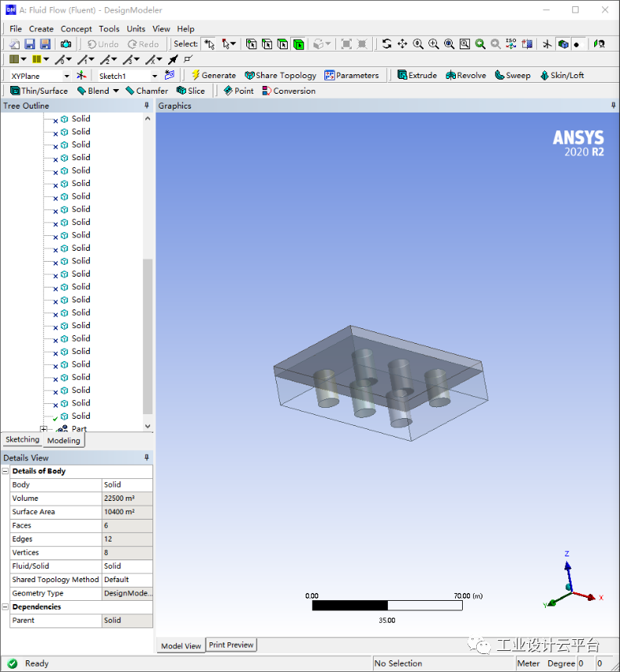The width and height of the screenshot is (620, 672).
Task: Click the black arrow icon in second toolbar
Action: pos(173,59)
